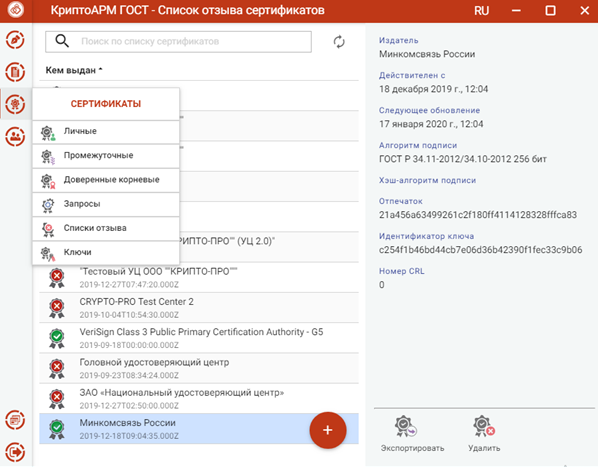Image resolution: width=598 pixels, height=467 pixels.
Task: Select Минкомсвязь России list row
Action: pos(199,428)
